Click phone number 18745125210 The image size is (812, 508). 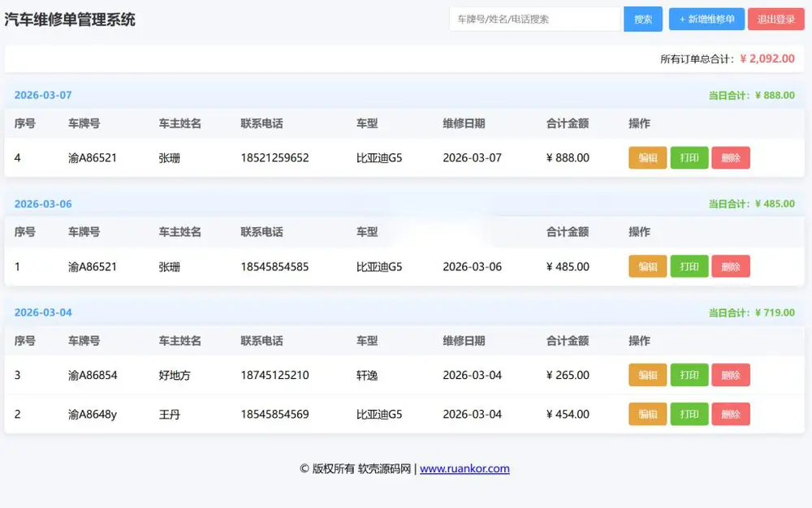click(x=274, y=375)
